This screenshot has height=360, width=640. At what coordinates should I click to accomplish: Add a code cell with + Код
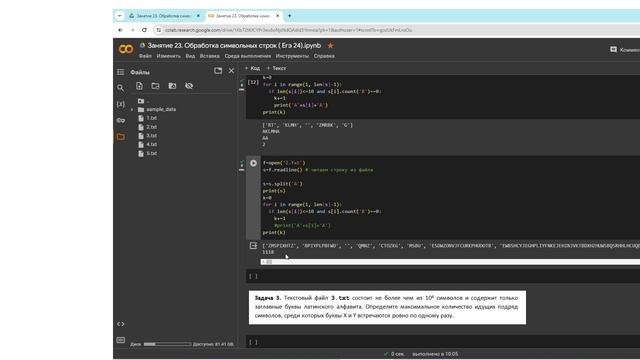click(252, 68)
